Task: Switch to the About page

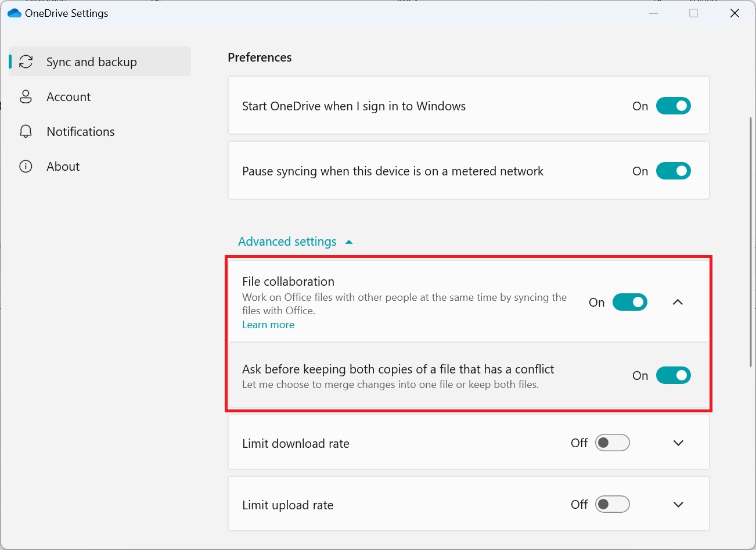Action: click(100, 166)
